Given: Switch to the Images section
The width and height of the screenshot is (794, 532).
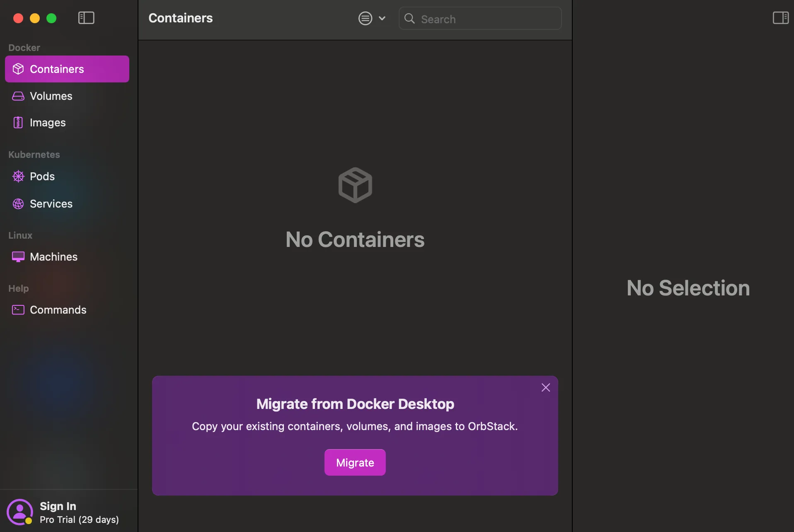Looking at the screenshot, I should point(48,123).
